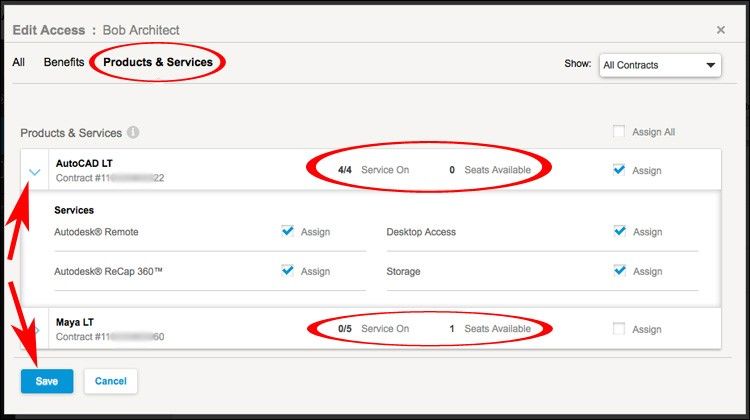Click the Autodesk ReCap 360 service label
750x420 pixels.
point(109,271)
